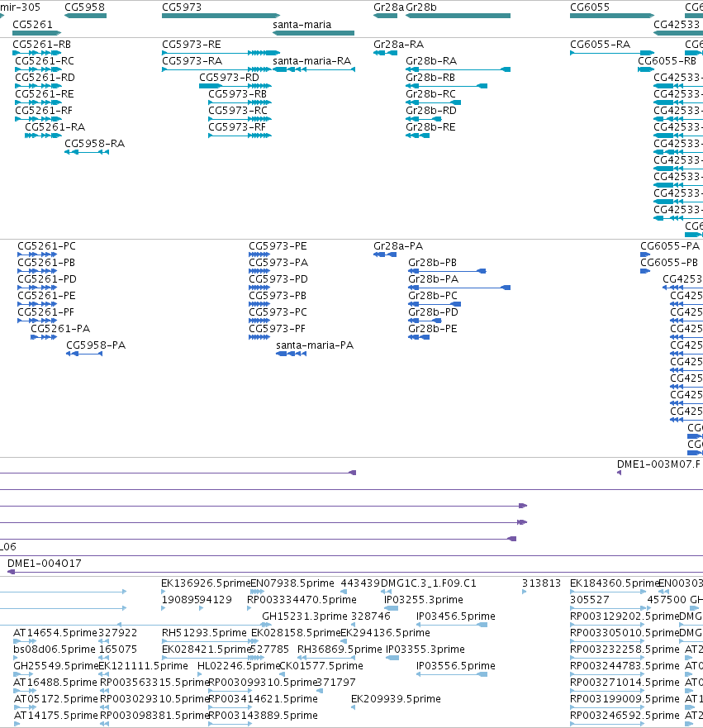Select transcript CG5973-RB
Screen dimensions: 703x728
(240, 102)
